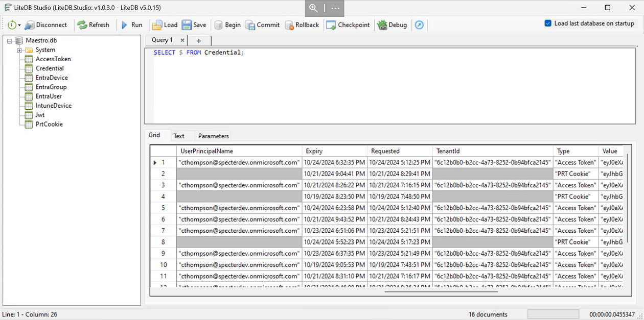Click the "Access Token" Type cell in row 9
The height and width of the screenshot is (320, 644).
coord(576,253)
